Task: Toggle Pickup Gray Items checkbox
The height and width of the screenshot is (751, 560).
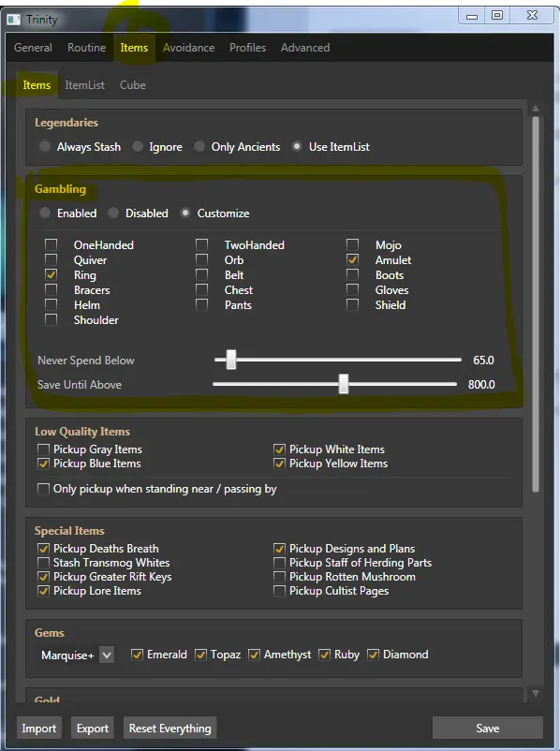Action: pos(44,449)
